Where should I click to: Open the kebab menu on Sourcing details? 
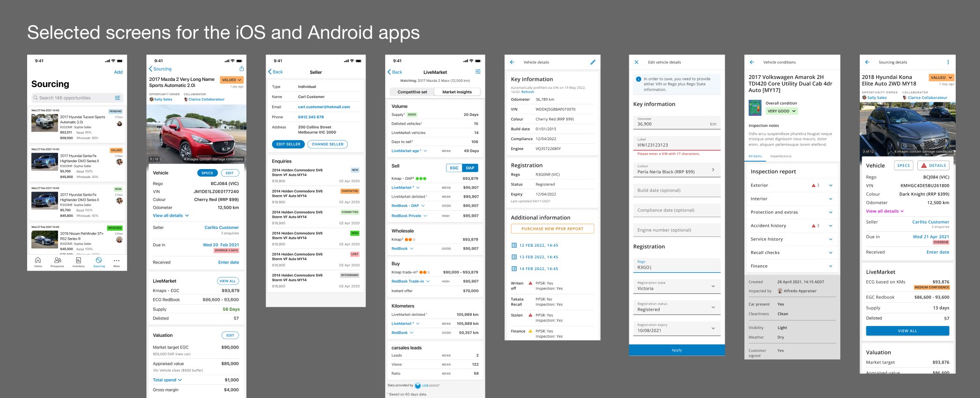tap(948, 62)
